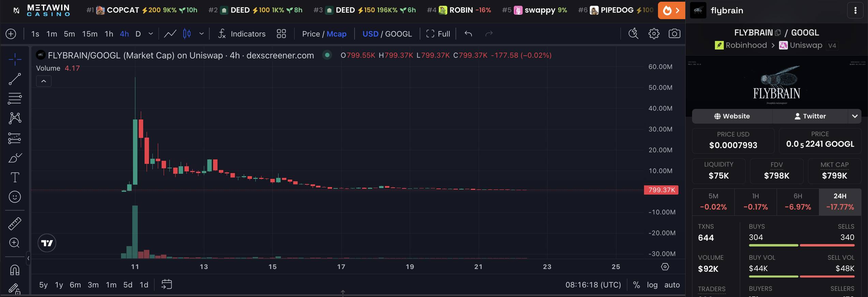Screen dimensions: 868x297
Task: Open trending token ROBIN
Action: tap(459, 10)
